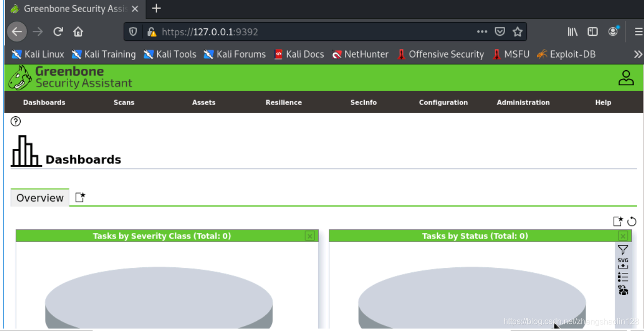This screenshot has height=331, width=644.
Task: Open Kali Docs bookmark
Action: click(x=299, y=54)
